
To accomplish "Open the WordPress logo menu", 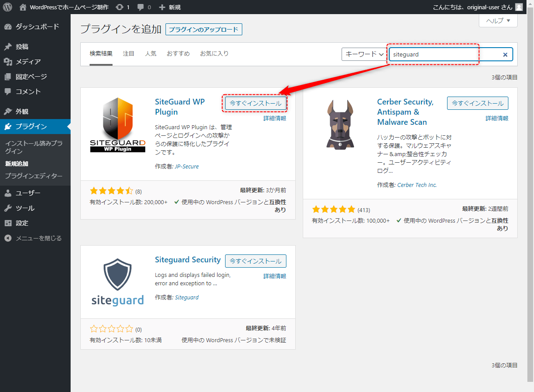I will point(8,7).
